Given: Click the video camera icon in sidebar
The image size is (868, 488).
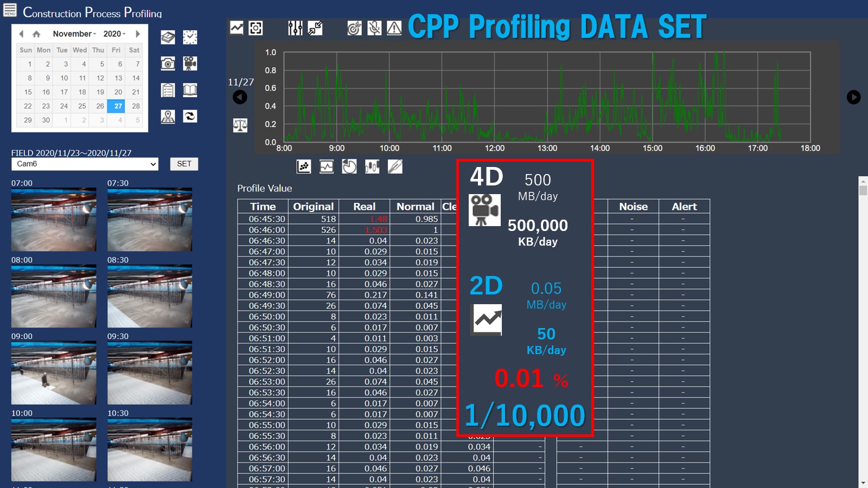Looking at the screenshot, I should [190, 63].
